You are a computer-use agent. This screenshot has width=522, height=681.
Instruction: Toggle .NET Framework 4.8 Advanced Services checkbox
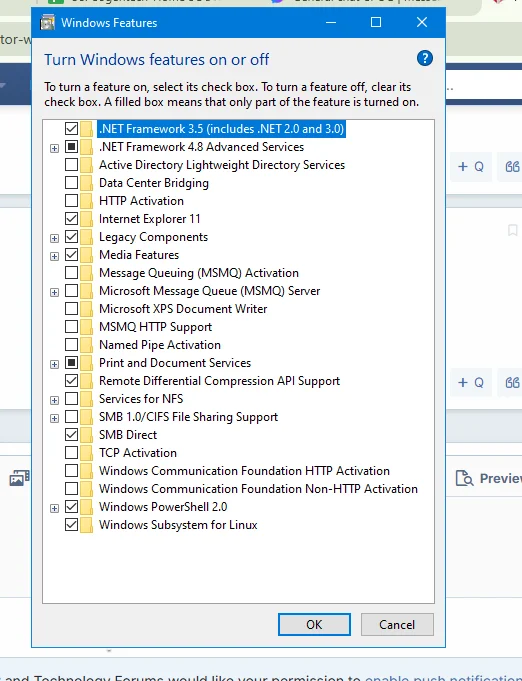(71, 147)
